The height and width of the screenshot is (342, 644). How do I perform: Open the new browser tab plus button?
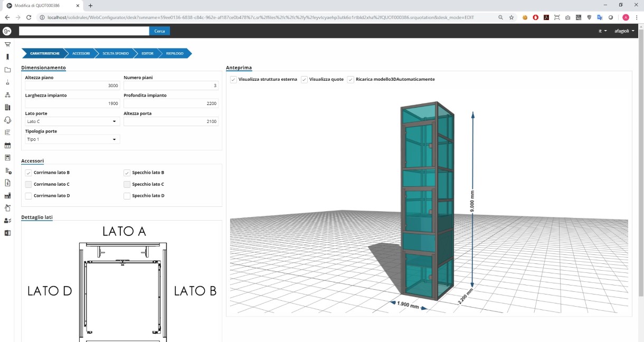(x=90, y=5)
